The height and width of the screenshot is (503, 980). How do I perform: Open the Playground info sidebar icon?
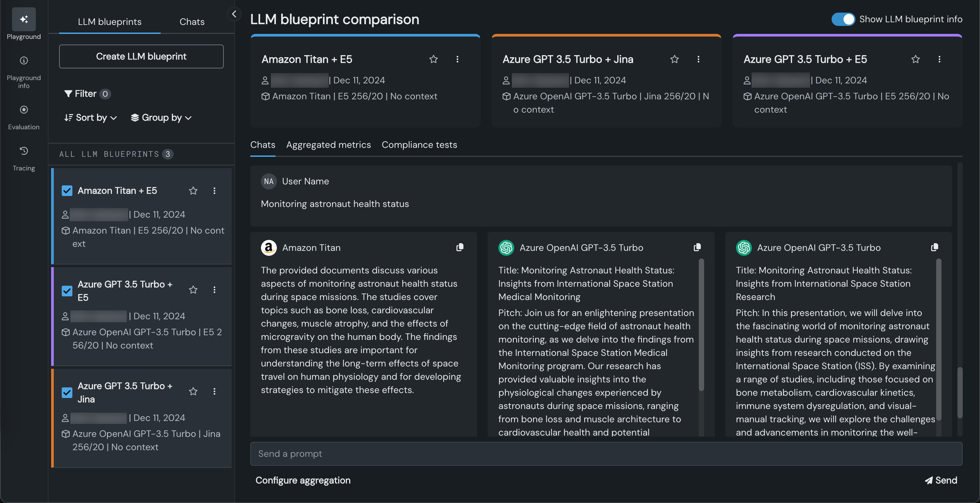coord(24,60)
